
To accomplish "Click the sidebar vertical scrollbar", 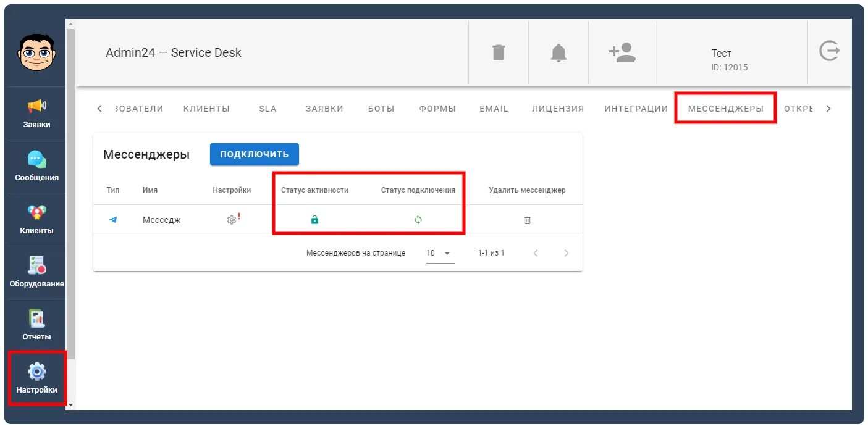I will pyautogui.click(x=70, y=194).
